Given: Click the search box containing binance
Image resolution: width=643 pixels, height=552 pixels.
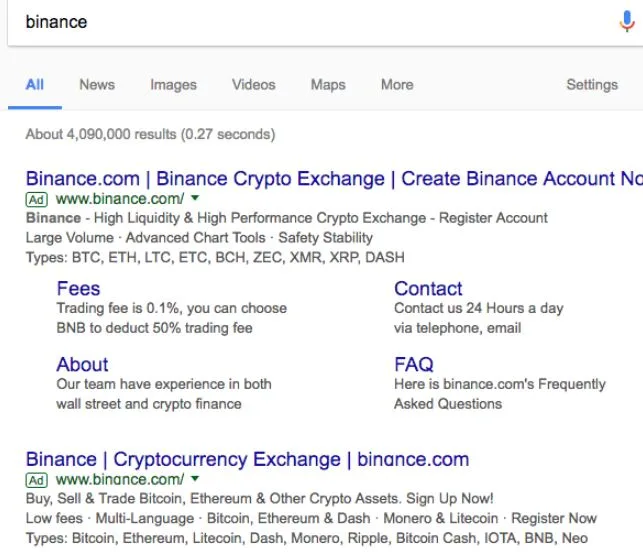Looking at the screenshot, I should tap(300, 22).
